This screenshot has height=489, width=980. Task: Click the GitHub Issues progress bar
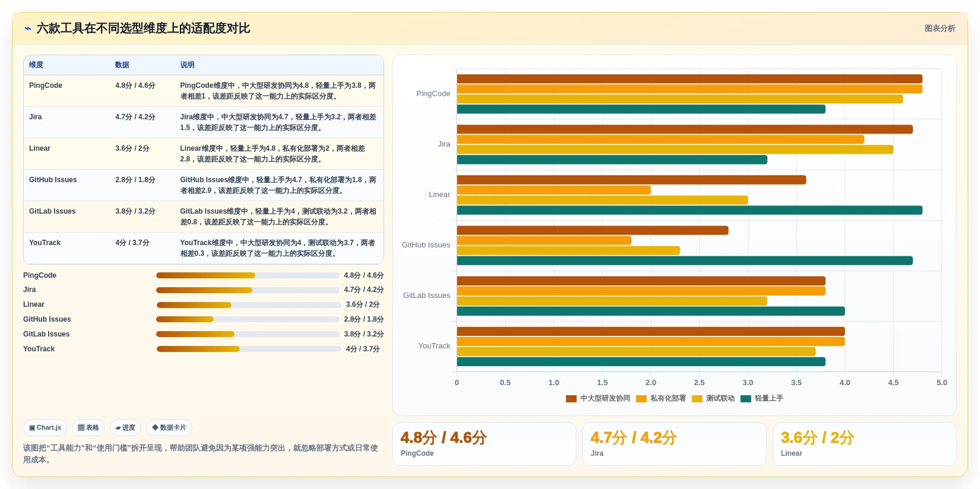248,319
